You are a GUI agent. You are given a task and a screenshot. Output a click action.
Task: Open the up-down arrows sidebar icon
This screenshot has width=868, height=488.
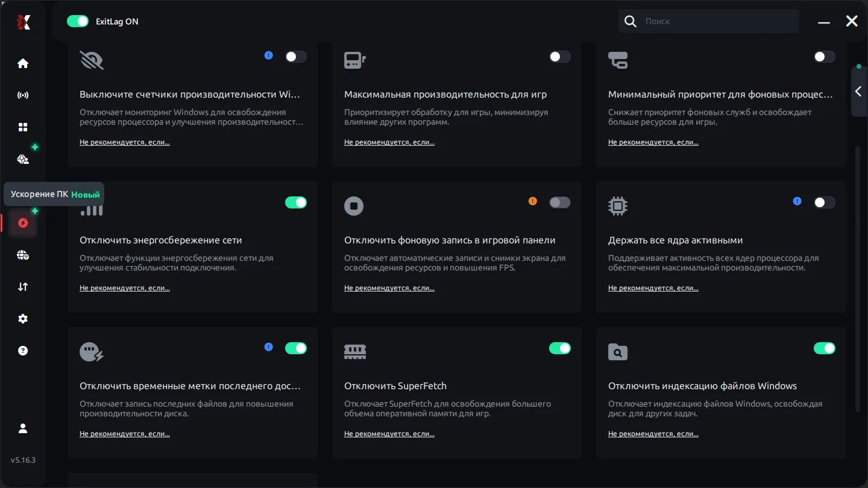pos(23,287)
